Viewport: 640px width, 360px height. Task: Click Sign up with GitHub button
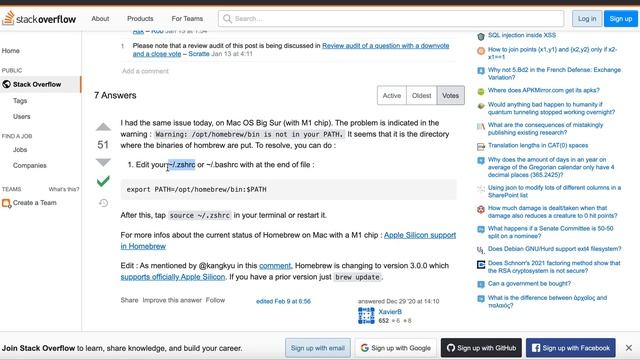click(481, 348)
